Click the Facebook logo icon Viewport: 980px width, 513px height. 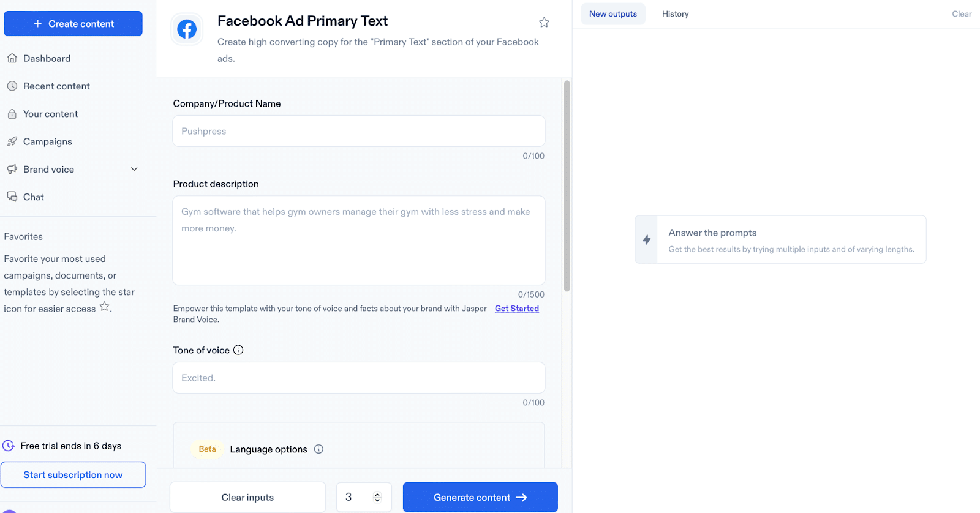pyautogui.click(x=187, y=29)
